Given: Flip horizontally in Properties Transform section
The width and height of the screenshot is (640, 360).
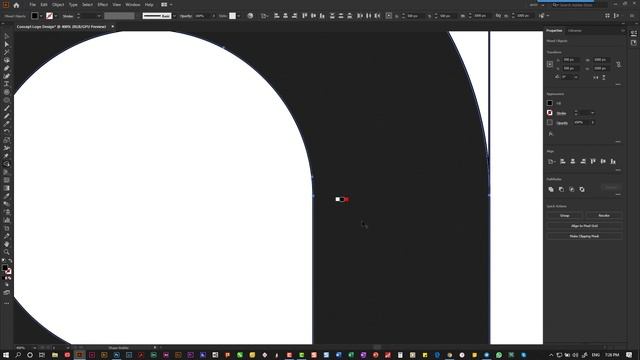Looking at the screenshot, I should pos(596,77).
